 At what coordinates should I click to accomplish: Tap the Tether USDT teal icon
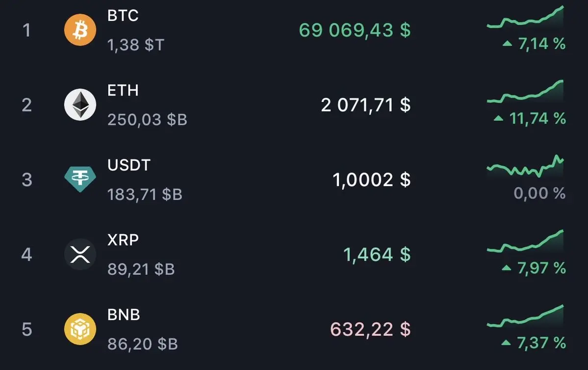click(x=80, y=179)
